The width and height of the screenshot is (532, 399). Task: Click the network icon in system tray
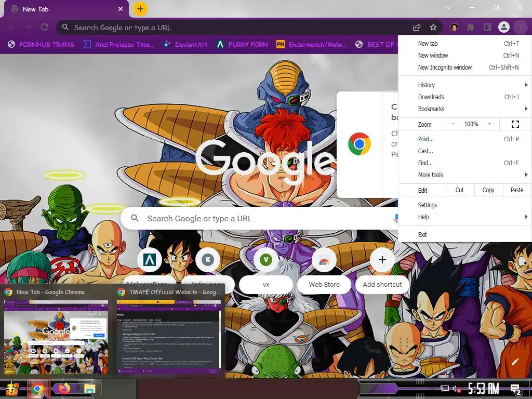tap(445, 389)
